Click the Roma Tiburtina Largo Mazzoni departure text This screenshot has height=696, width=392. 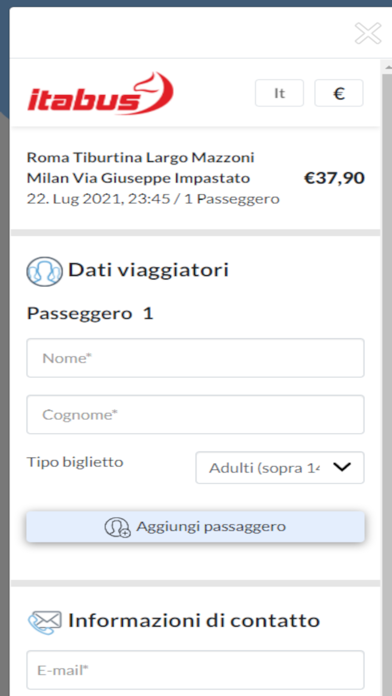pos(141,158)
